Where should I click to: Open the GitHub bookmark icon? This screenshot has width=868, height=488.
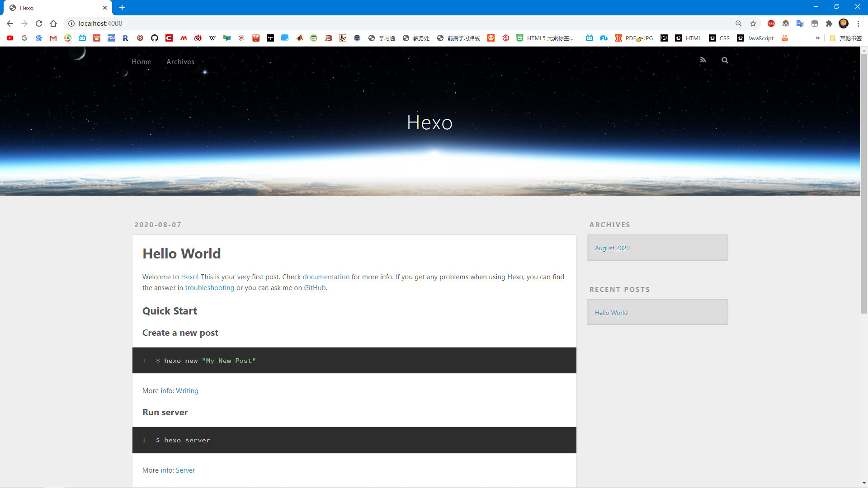click(x=155, y=38)
